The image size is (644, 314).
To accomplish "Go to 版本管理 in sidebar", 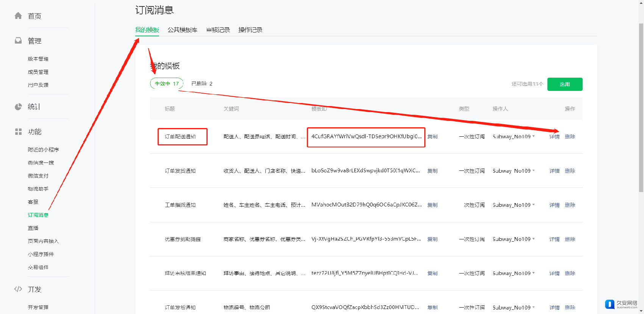I will pos(38,59).
